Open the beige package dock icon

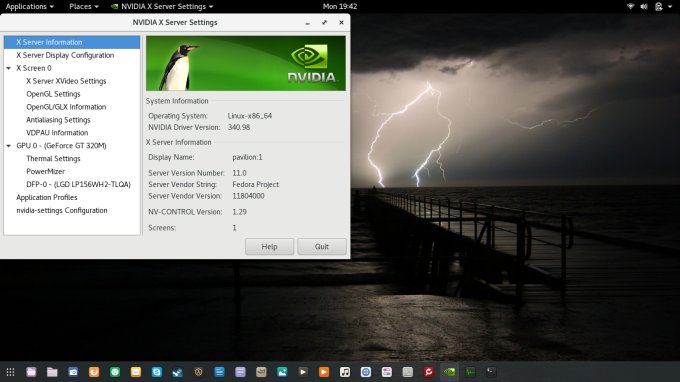(x=261, y=372)
